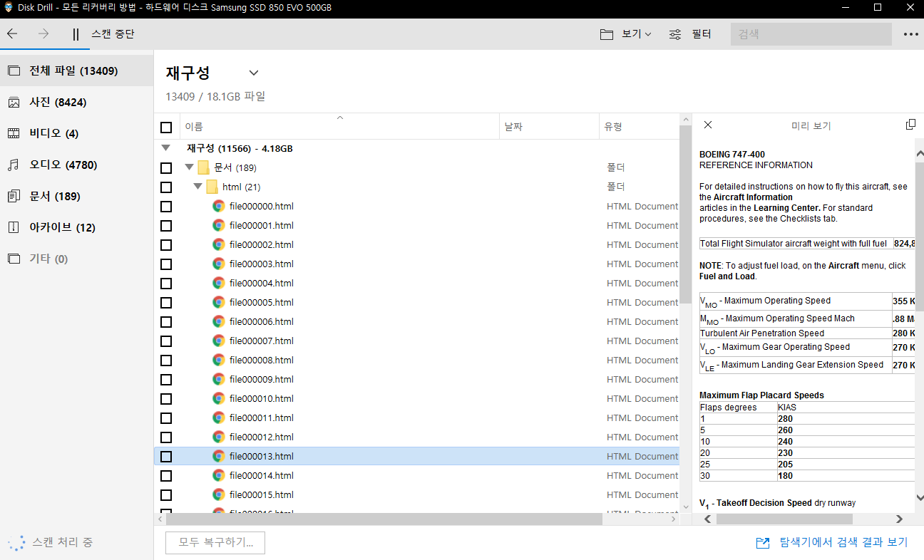Click the 문서 folder icon in tree
924x560 pixels.
203,167
